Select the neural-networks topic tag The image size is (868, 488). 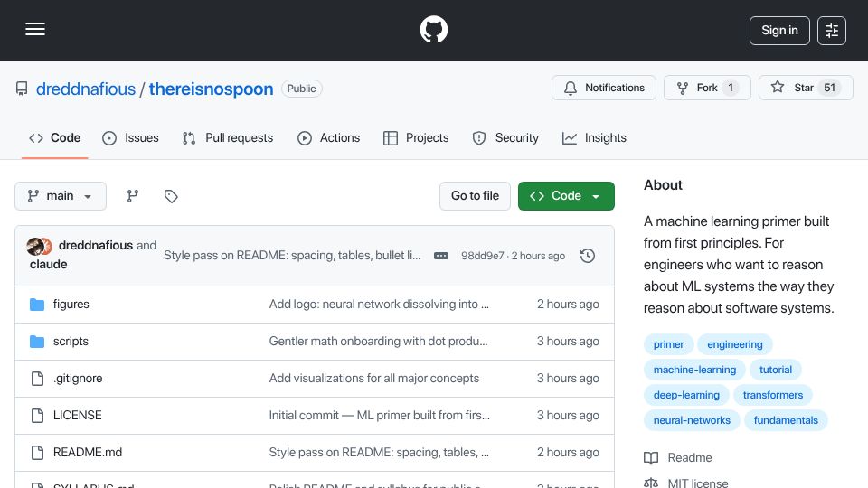tap(692, 420)
